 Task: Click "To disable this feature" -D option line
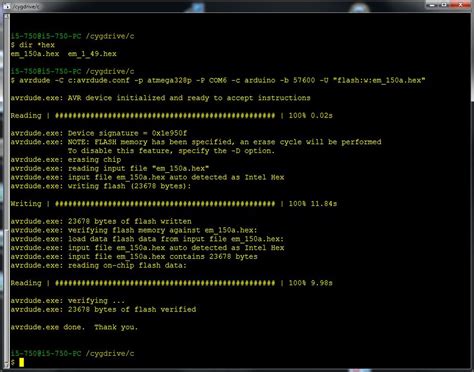coord(171,151)
